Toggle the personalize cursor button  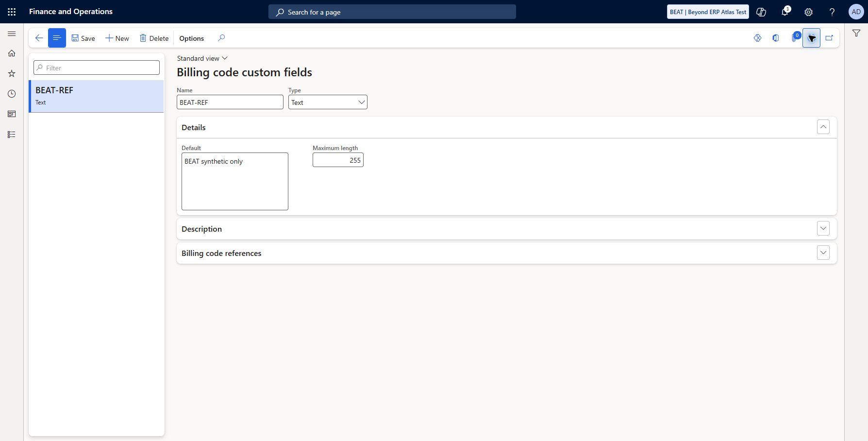tap(811, 38)
